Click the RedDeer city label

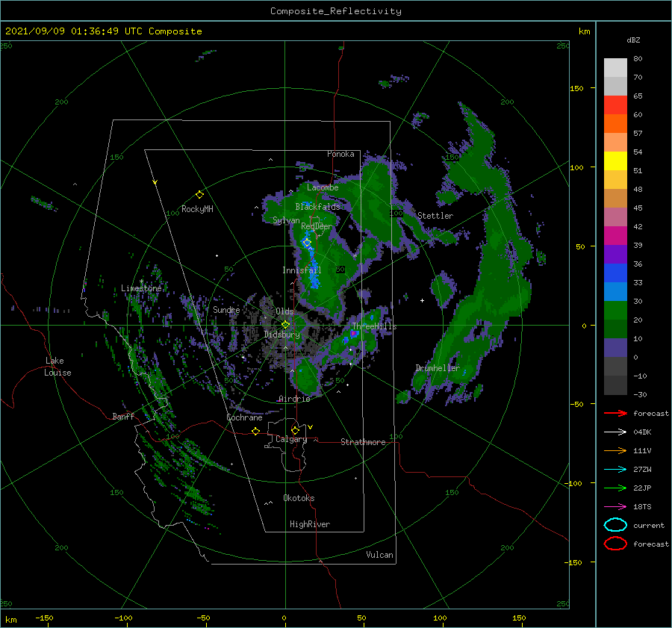pyautogui.click(x=317, y=226)
